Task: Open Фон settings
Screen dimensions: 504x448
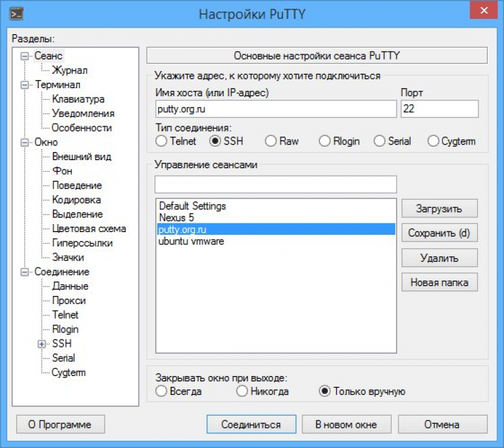Action: point(62,172)
